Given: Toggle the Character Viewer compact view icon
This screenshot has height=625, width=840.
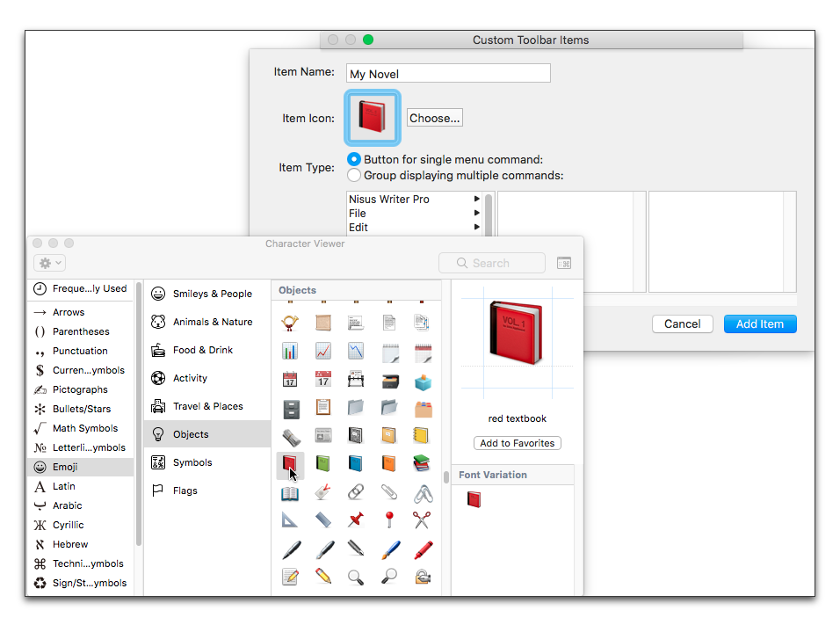Looking at the screenshot, I should point(564,263).
